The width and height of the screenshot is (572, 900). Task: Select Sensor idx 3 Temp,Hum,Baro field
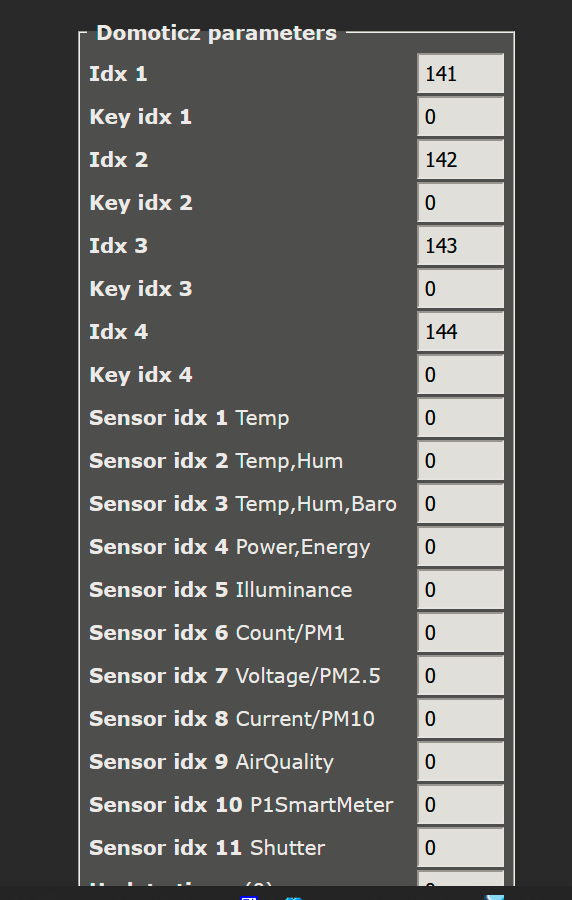click(x=461, y=504)
